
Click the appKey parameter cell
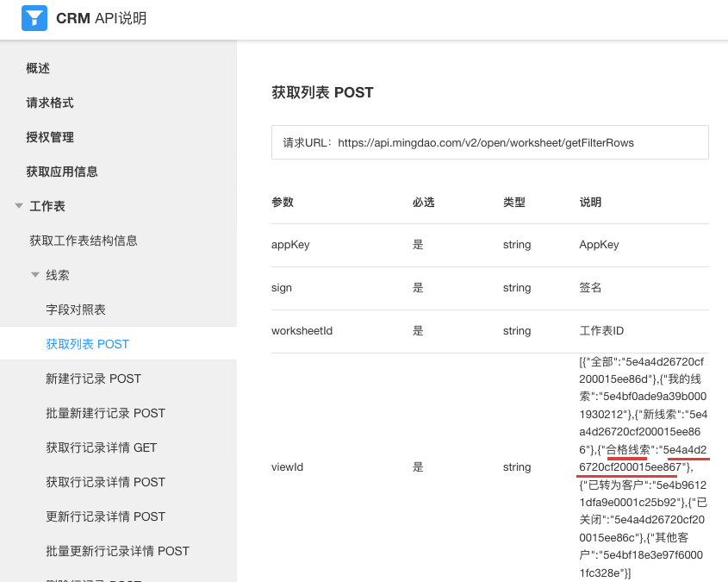pyautogui.click(x=290, y=245)
